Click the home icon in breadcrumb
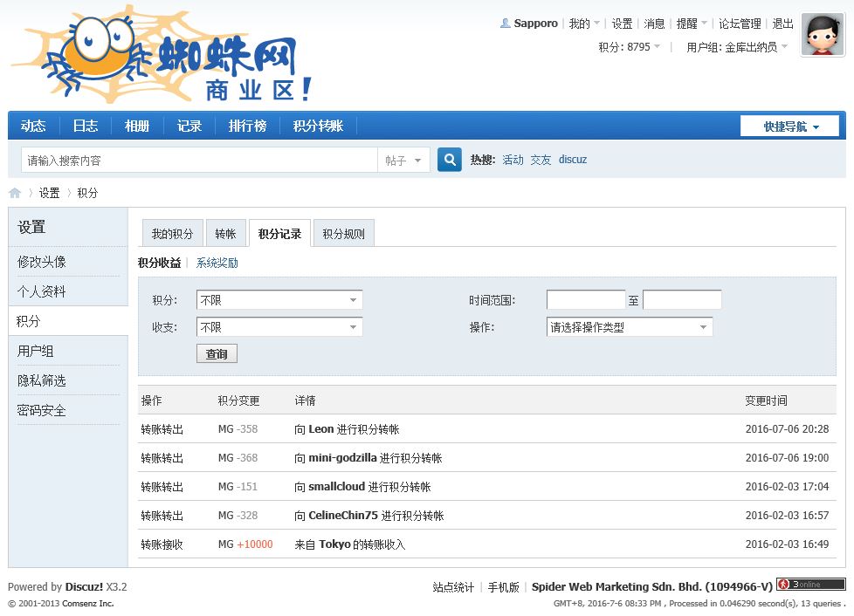The width and height of the screenshot is (854, 616). click(x=15, y=193)
